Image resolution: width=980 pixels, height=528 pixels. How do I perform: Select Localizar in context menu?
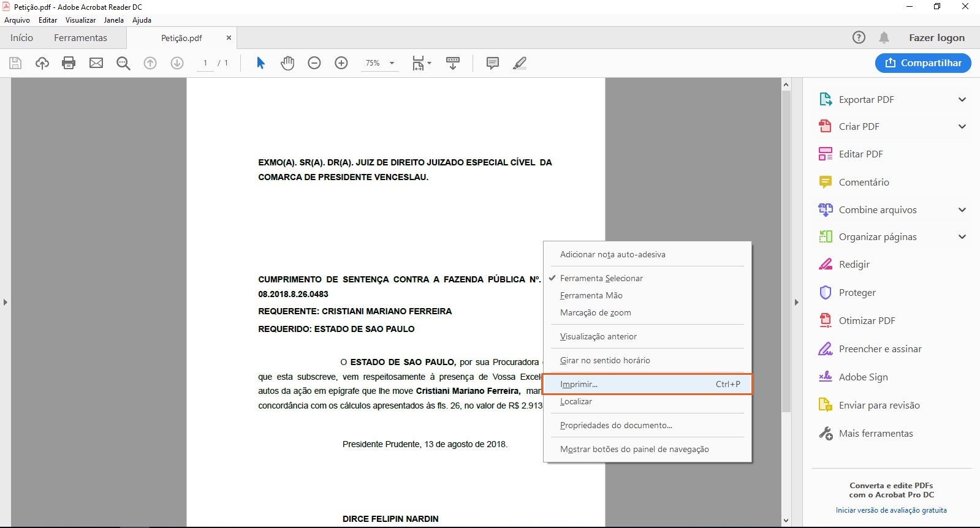coord(647,401)
